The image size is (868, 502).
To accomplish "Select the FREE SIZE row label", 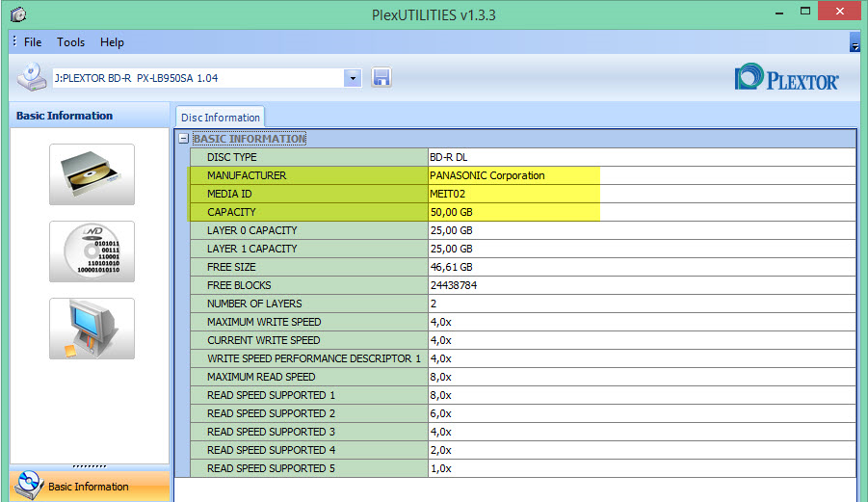I will [x=231, y=267].
